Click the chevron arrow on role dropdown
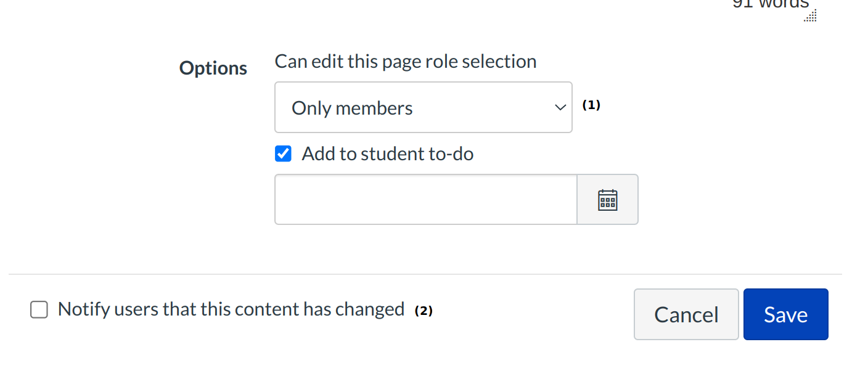Screen dimensions: 868x371 pos(560,107)
